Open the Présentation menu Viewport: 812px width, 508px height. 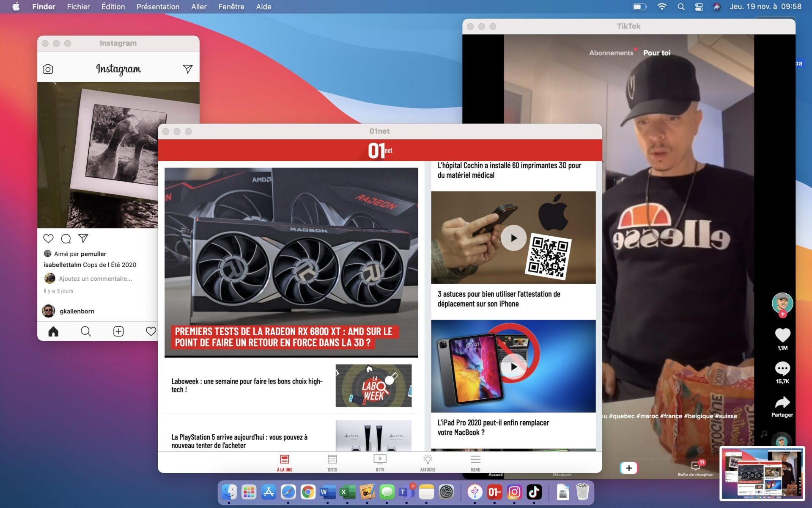coord(158,7)
